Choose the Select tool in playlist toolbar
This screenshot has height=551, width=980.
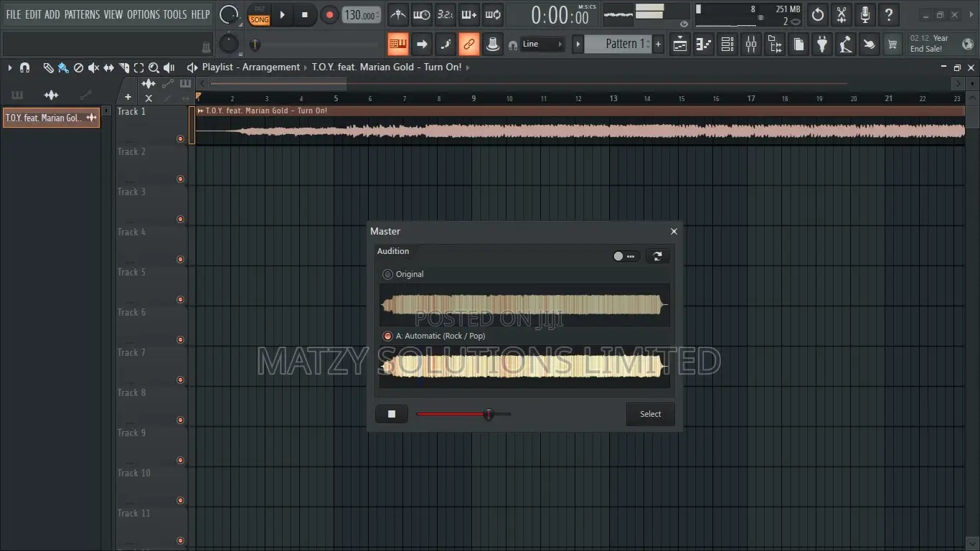click(x=139, y=67)
